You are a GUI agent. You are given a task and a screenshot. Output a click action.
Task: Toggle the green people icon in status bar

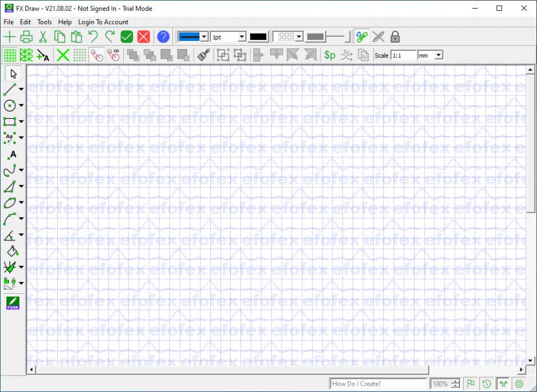click(x=503, y=384)
